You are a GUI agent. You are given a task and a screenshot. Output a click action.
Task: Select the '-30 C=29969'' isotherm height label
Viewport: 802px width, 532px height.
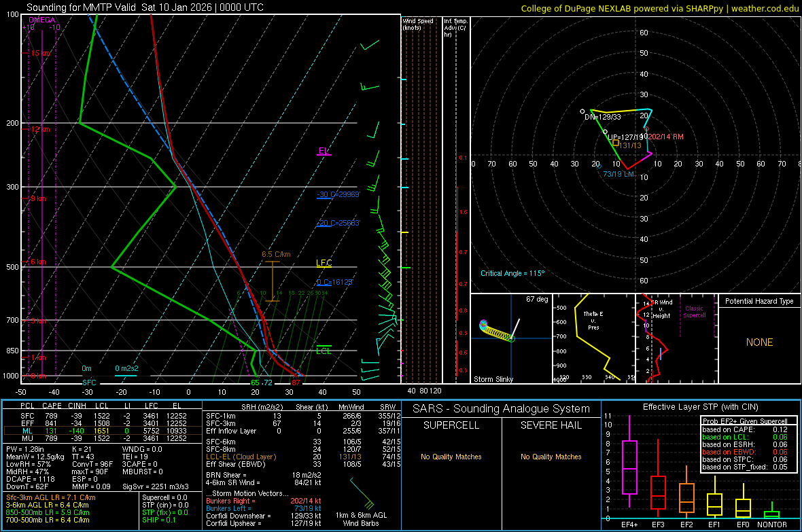pos(338,194)
